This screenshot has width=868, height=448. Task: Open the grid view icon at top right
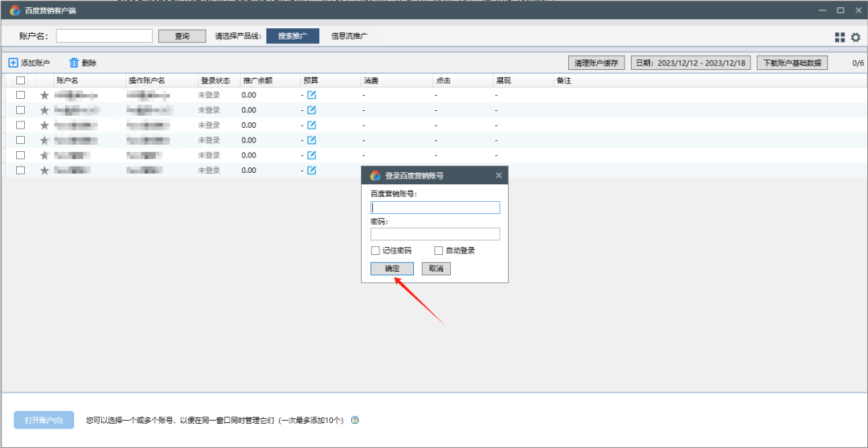[x=840, y=37]
